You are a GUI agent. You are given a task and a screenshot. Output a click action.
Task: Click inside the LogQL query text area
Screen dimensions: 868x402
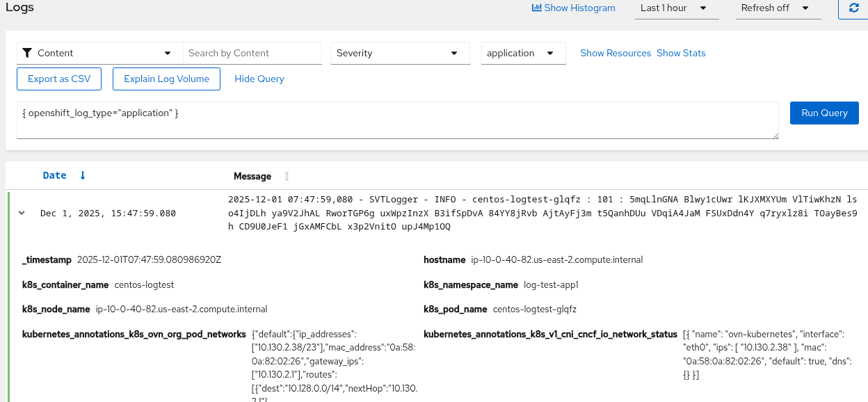396,120
